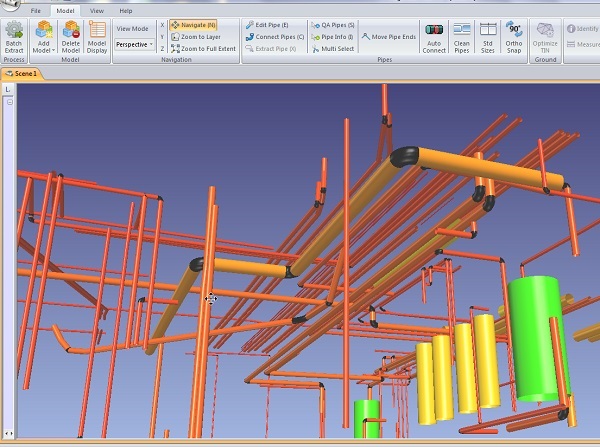This screenshot has width=600, height=447.
Task: Toggle the Ortho Snap 90° option
Action: [x=513, y=37]
